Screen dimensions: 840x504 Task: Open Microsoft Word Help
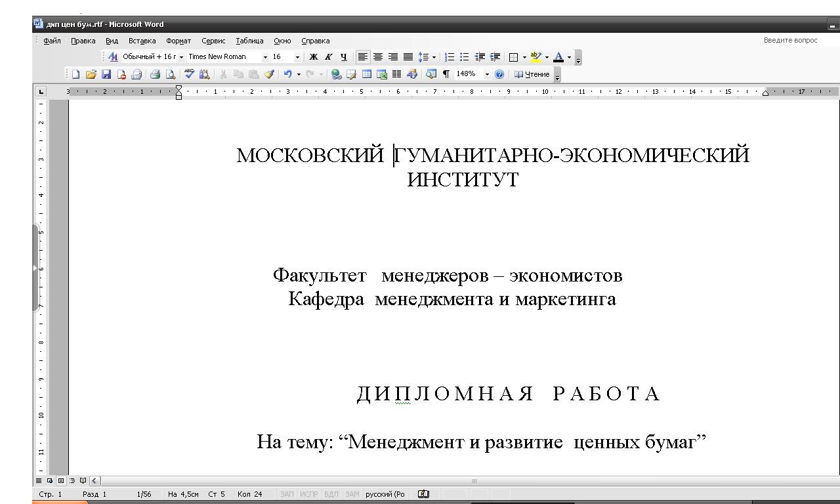point(499,74)
